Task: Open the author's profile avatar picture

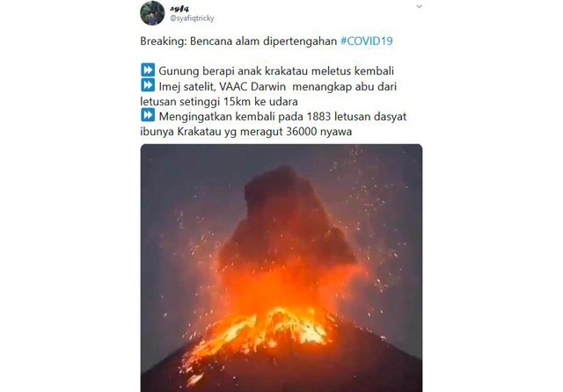Action: pos(152,13)
